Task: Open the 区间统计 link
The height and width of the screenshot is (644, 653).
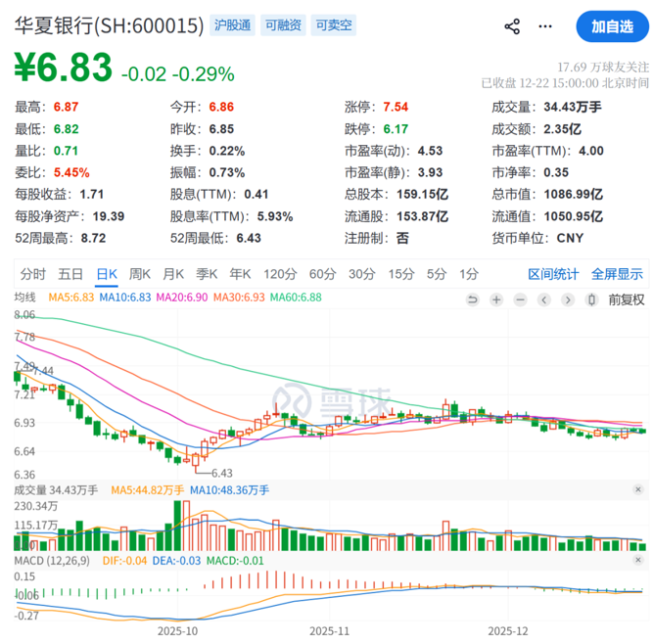Action: pos(554,274)
